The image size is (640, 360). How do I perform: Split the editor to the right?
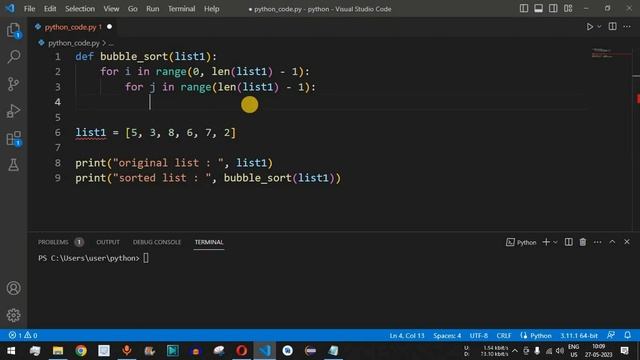tap(613, 27)
